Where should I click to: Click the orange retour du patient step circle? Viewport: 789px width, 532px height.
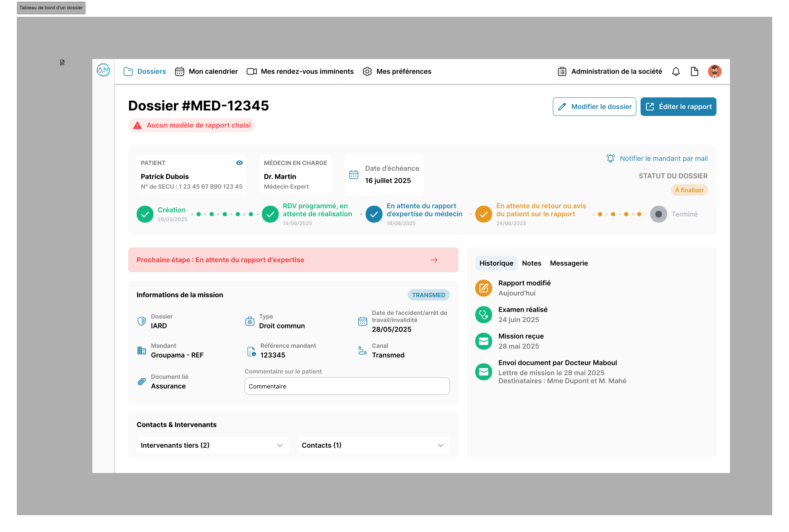pyautogui.click(x=484, y=214)
